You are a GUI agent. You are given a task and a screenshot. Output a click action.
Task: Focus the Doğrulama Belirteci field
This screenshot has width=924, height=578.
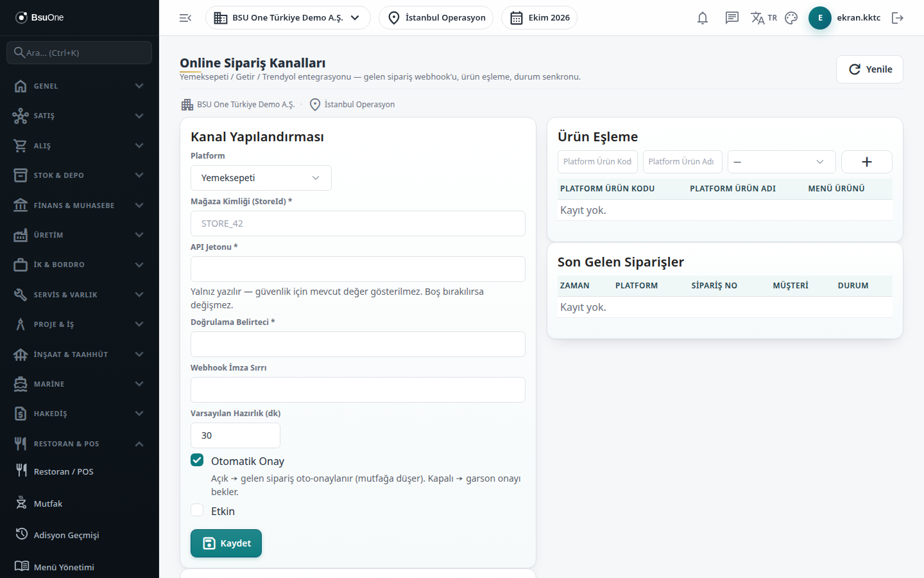tap(358, 344)
